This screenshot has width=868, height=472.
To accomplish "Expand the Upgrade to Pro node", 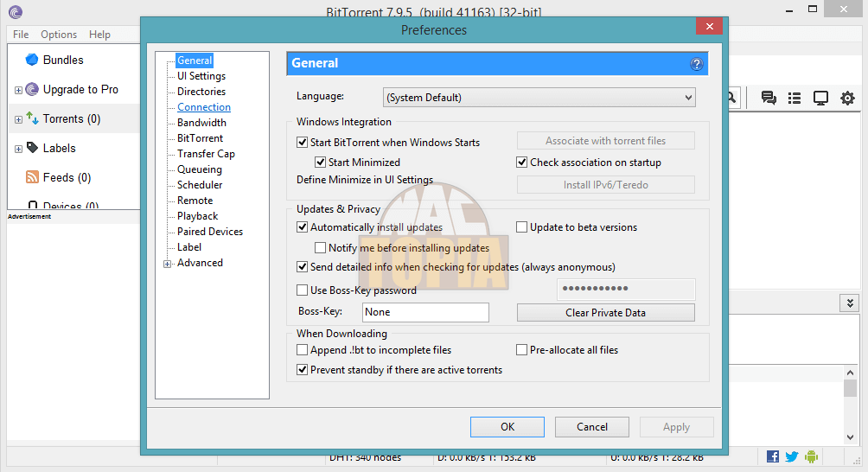I will pyautogui.click(x=18, y=90).
